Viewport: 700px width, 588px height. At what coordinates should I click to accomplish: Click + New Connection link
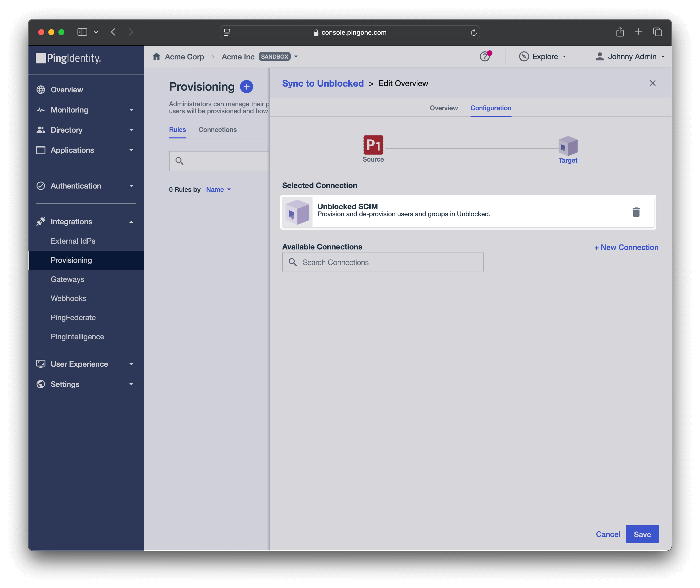click(626, 247)
